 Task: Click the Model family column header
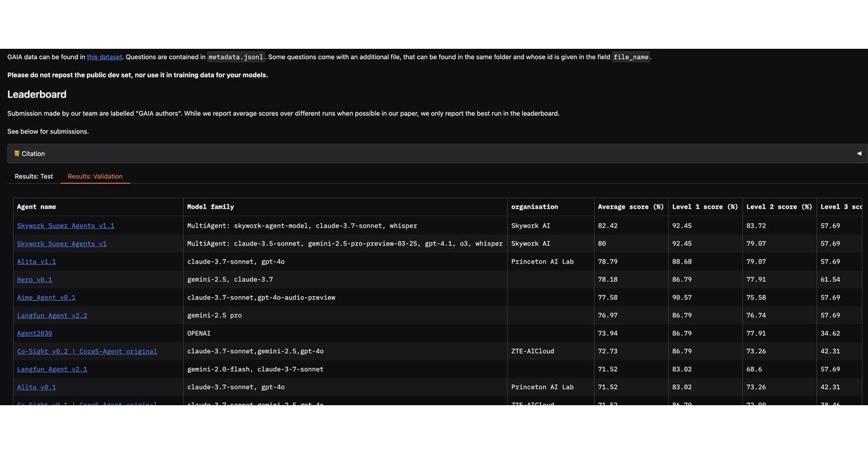pos(209,207)
